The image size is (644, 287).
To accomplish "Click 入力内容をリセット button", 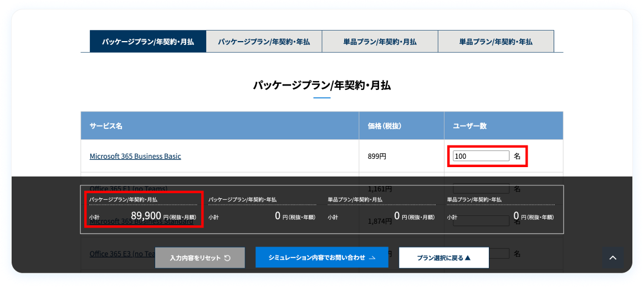I will click(200, 258).
